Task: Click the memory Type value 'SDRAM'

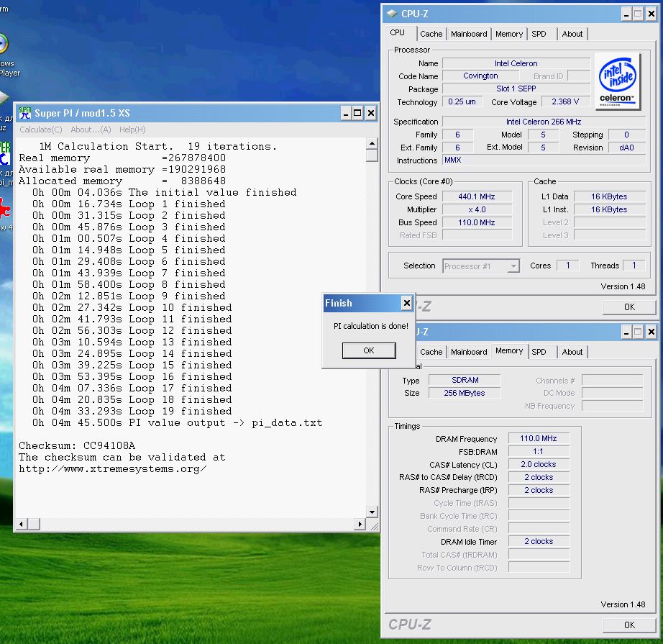Action: [465, 380]
